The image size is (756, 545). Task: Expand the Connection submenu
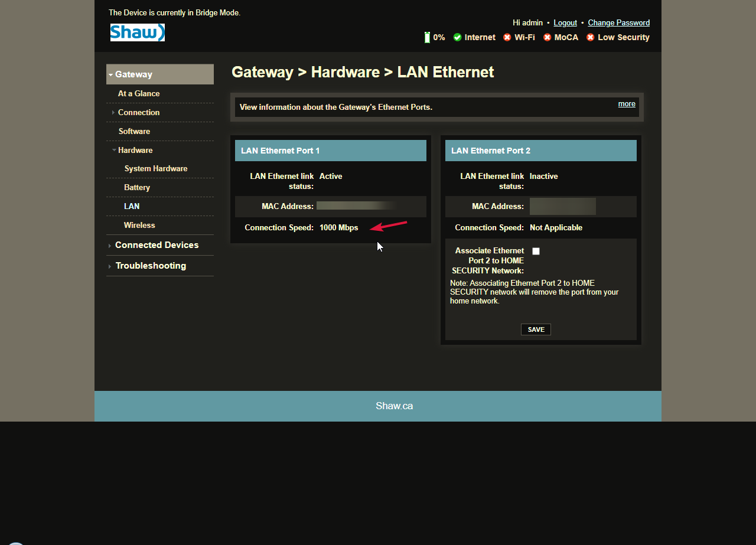[138, 112]
